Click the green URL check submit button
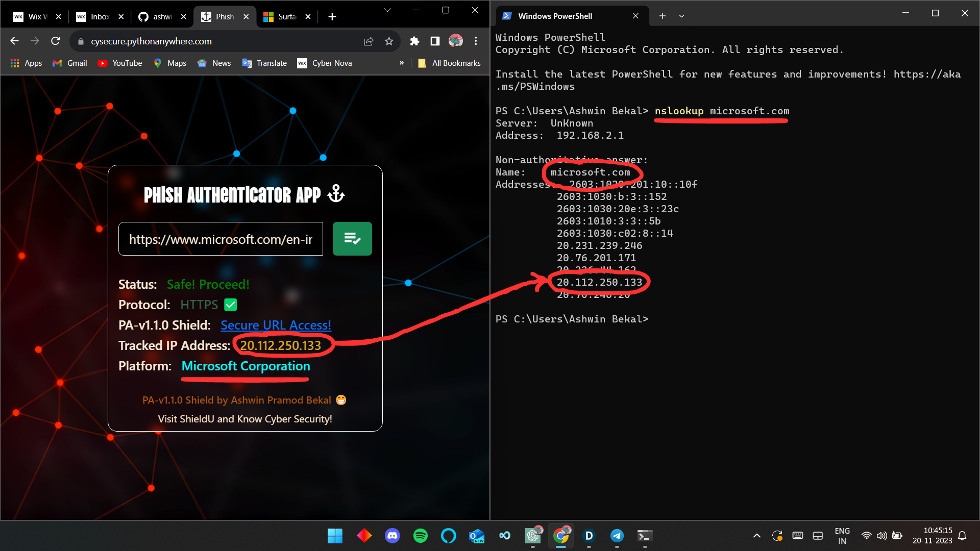Viewport: 980px width, 551px height. tap(352, 239)
